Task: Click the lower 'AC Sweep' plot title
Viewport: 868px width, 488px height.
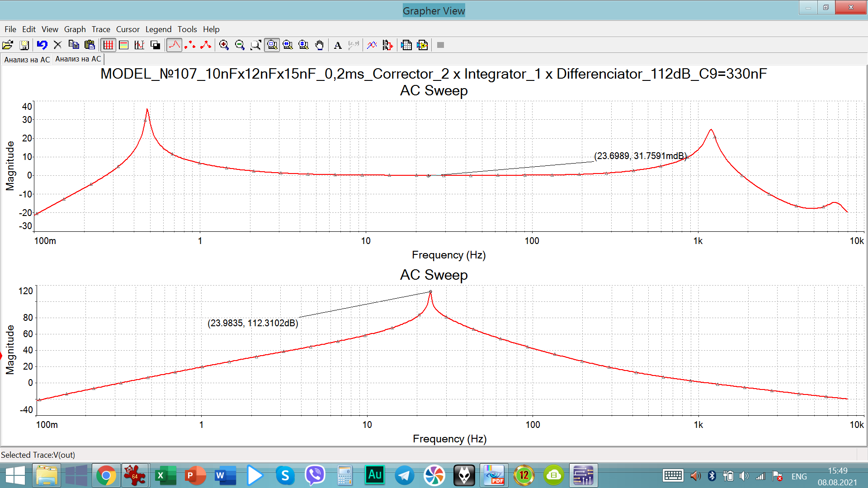Action: click(434, 275)
